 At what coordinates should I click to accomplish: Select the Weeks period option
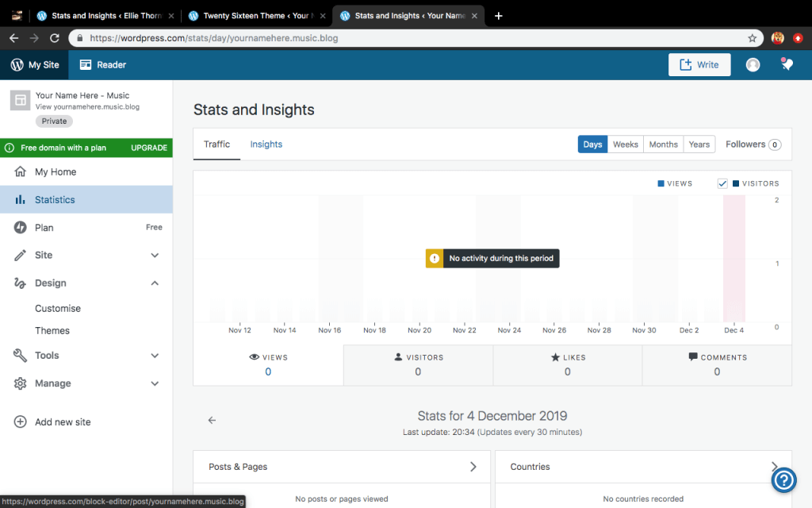click(x=625, y=144)
